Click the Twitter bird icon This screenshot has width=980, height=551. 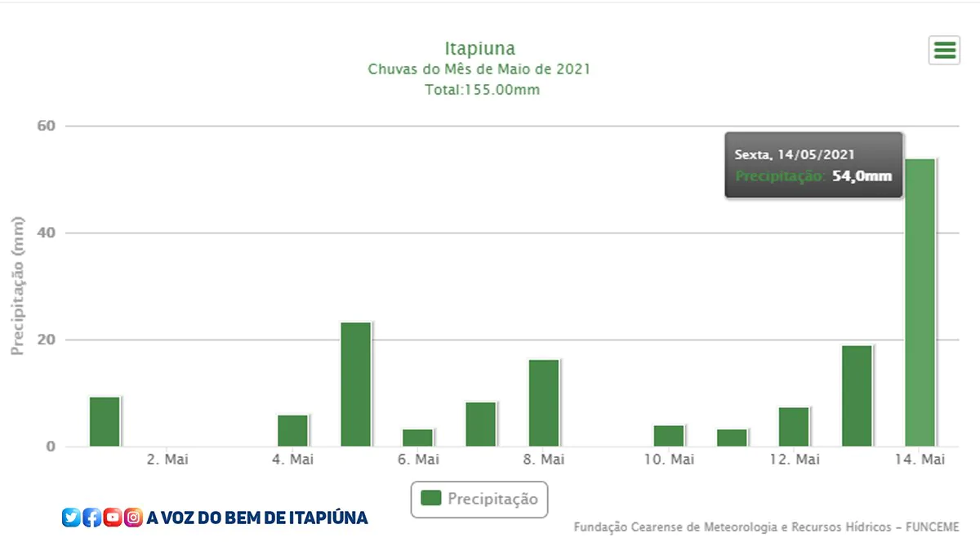click(71, 517)
